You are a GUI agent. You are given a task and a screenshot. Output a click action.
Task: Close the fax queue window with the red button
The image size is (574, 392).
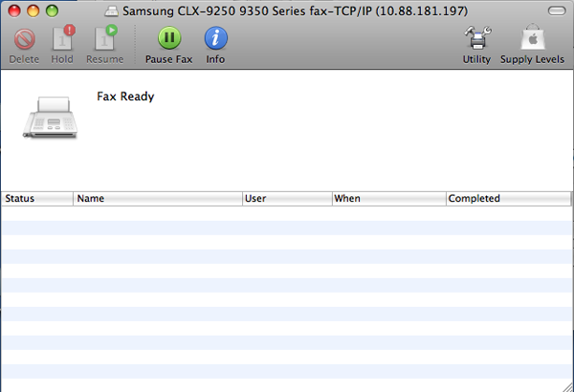pyautogui.click(x=14, y=11)
